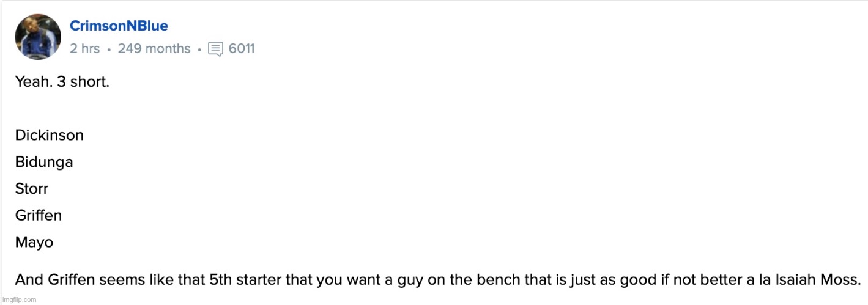Click the imgflip.com watermark
The image size is (868, 305).
(x=20, y=299)
